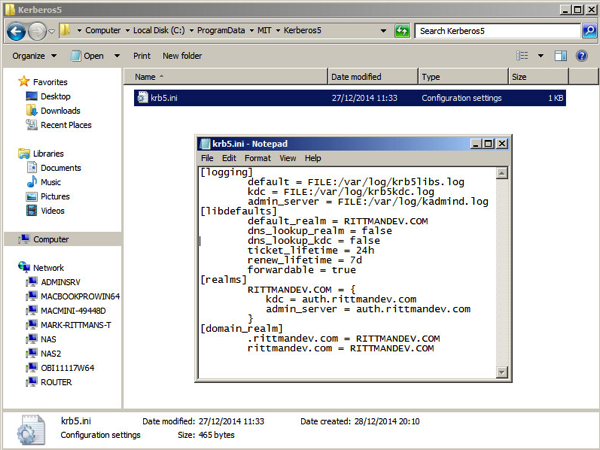Click the Kerberos5 window title folder icon
The image size is (600, 450).
(10, 9)
